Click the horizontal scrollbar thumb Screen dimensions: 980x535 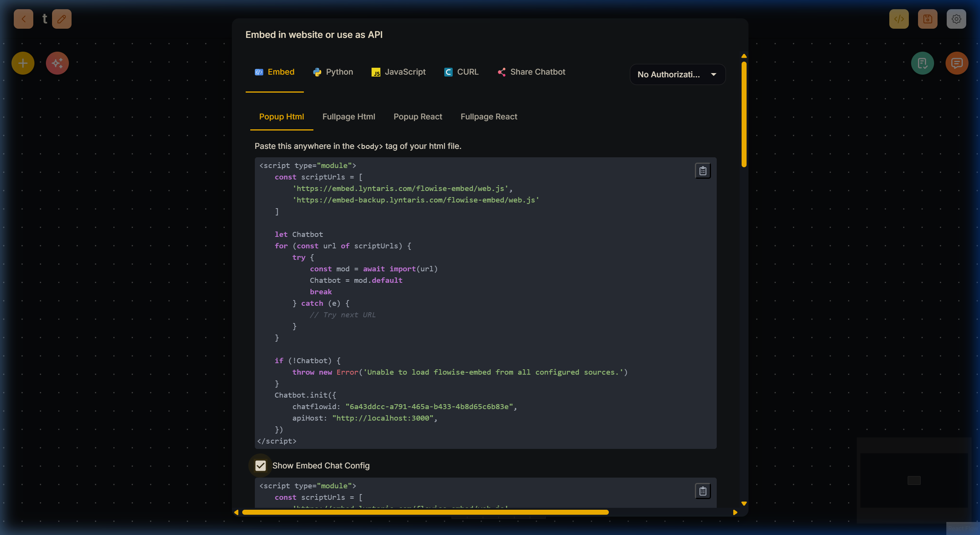[426, 512]
